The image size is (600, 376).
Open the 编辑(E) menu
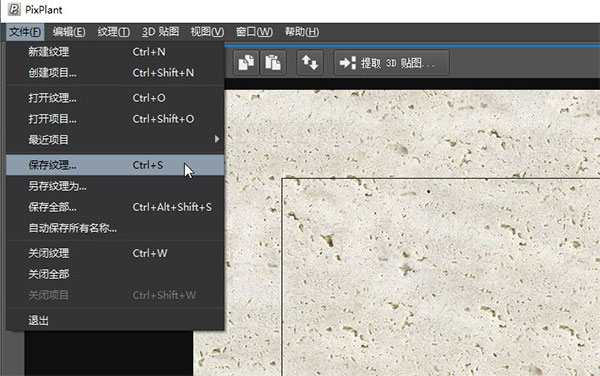69,32
